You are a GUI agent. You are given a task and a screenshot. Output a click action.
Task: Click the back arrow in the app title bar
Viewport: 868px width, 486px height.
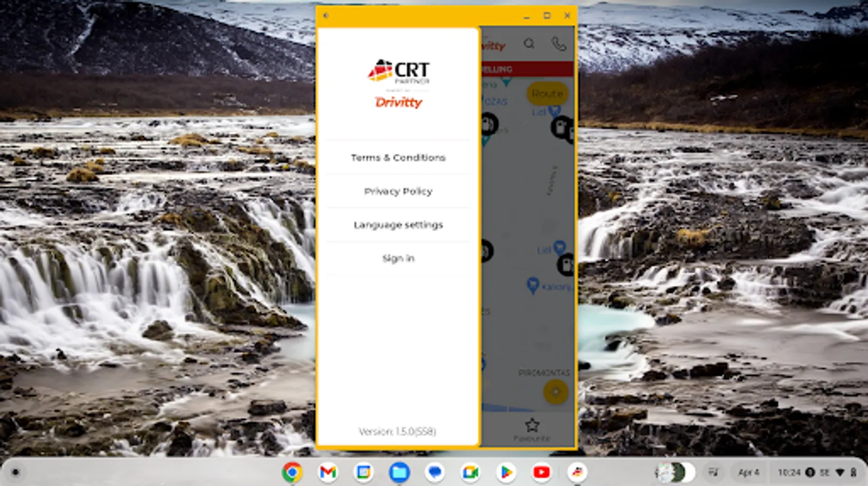pos(326,16)
